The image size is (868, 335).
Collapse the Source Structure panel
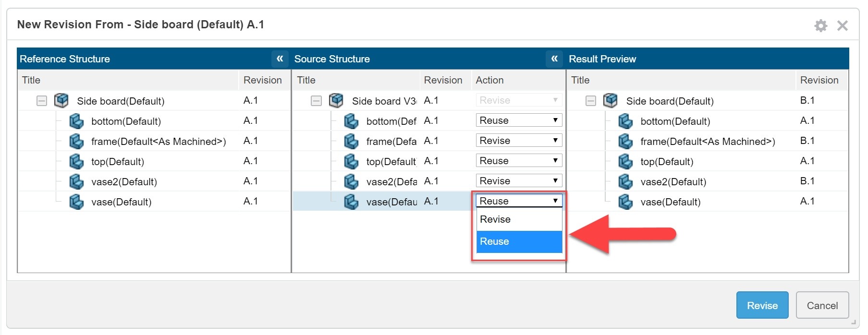554,59
